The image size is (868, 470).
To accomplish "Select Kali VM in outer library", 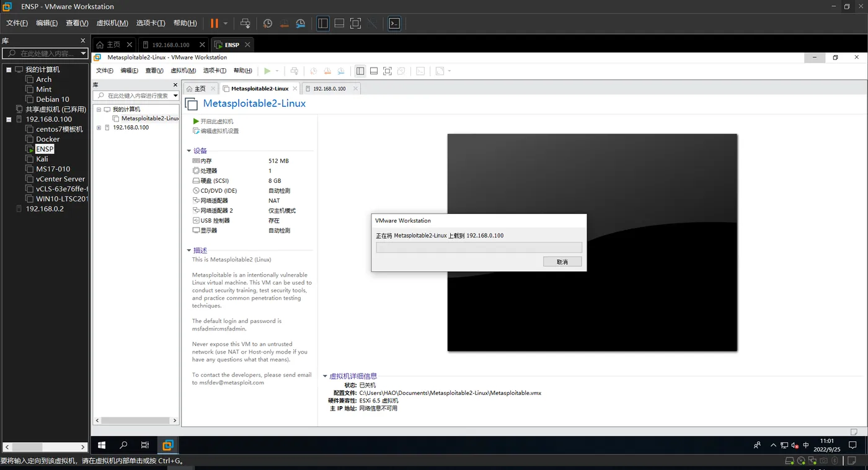I will (x=42, y=159).
